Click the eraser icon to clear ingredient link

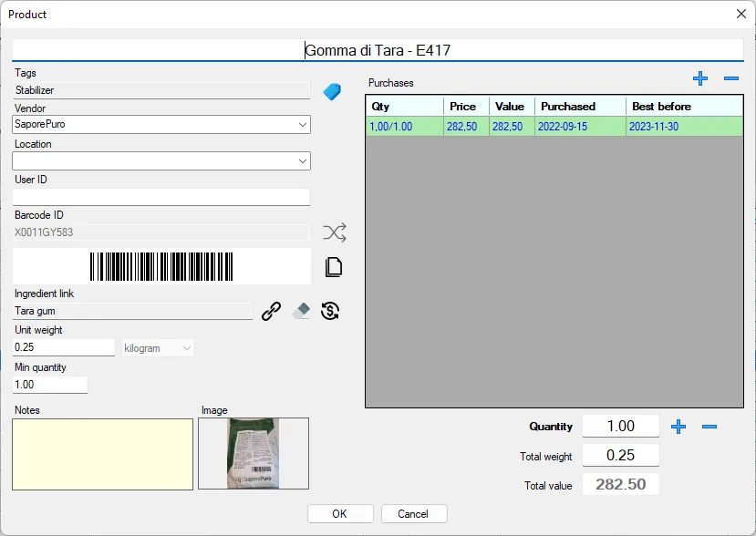(x=301, y=311)
